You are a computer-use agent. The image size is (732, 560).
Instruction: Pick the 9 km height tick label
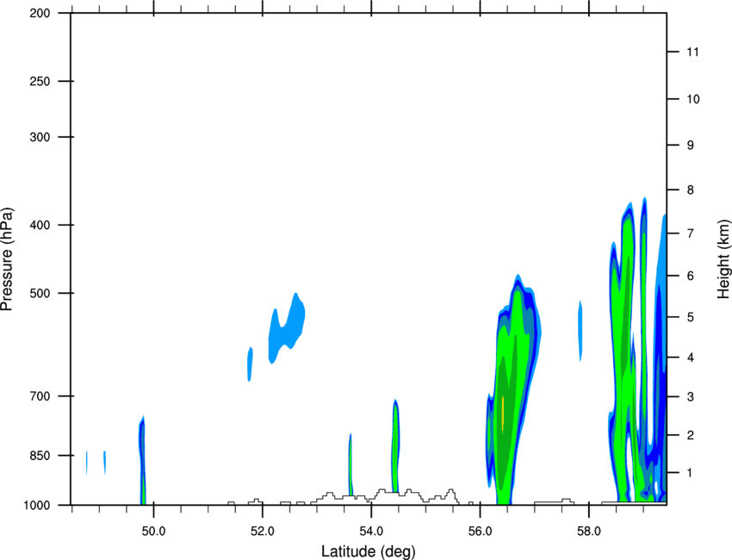pyautogui.click(x=690, y=146)
